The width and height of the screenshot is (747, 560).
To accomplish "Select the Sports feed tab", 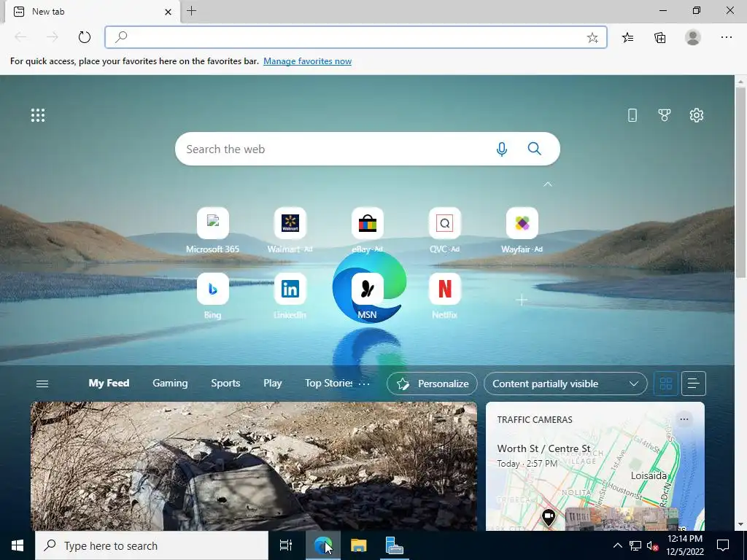I will (225, 384).
